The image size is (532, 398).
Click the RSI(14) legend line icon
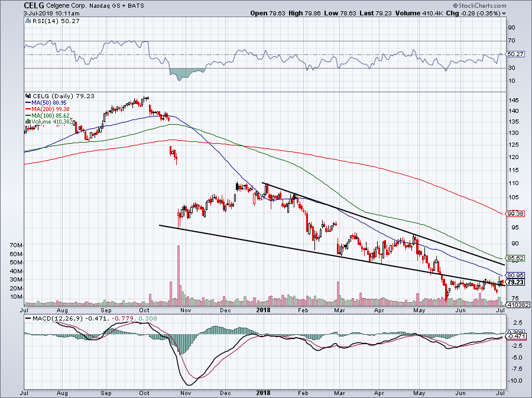point(28,21)
